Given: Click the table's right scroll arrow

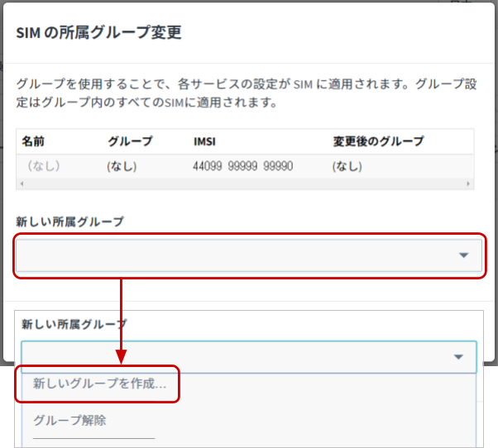Looking at the screenshot, I should point(469,183).
